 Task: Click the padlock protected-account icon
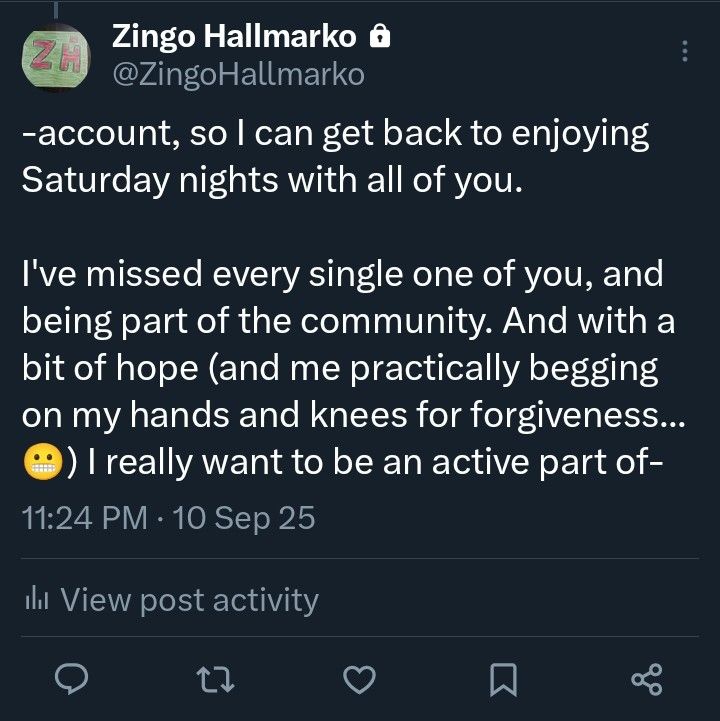378,38
